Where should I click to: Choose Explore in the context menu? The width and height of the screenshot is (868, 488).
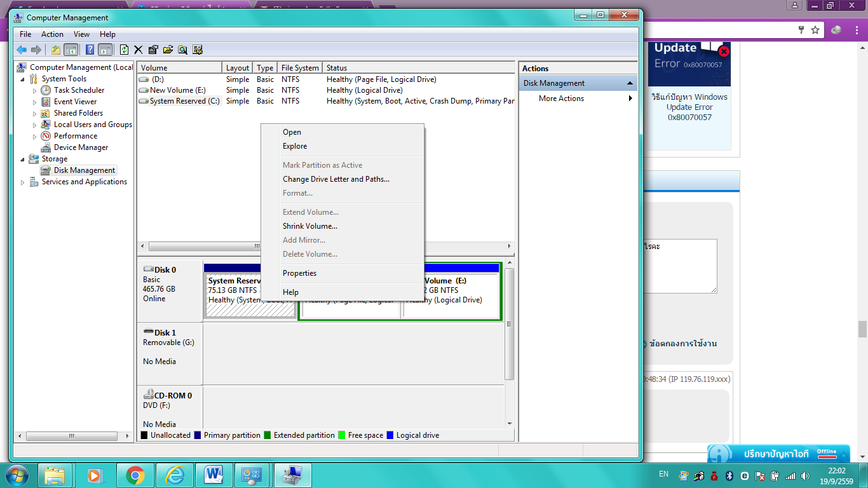tap(342, 146)
